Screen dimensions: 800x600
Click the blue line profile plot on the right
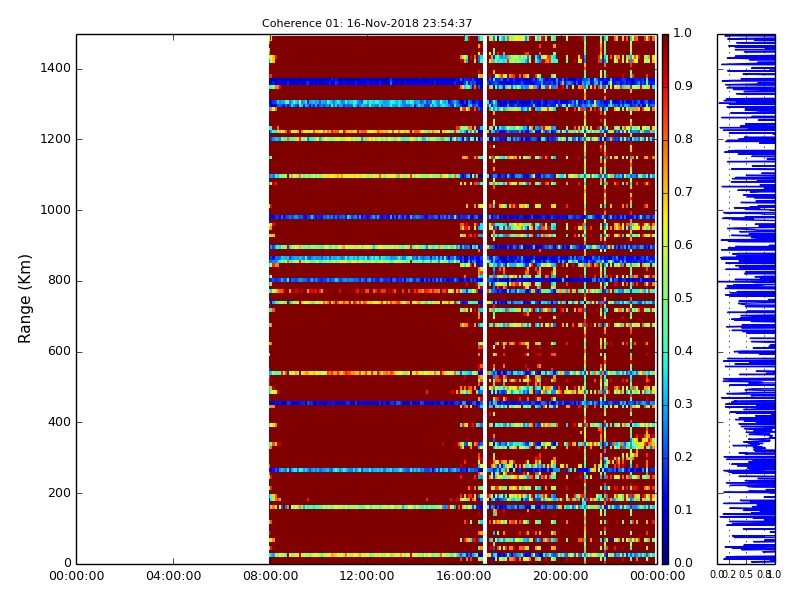coord(746,299)
